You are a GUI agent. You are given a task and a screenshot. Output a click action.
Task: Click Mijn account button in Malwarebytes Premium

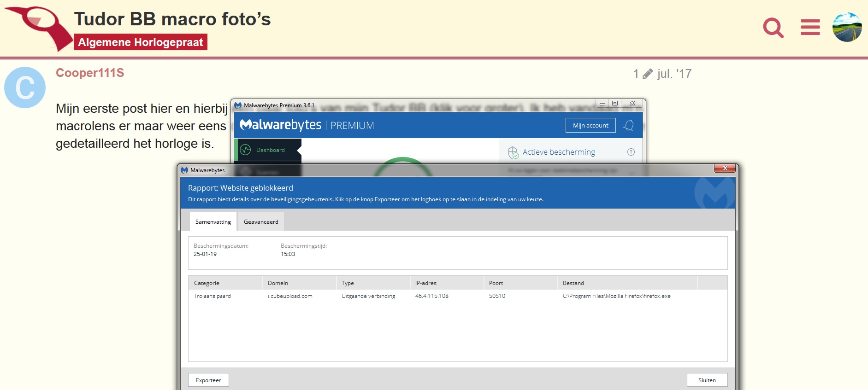click(x=590, y=125)
